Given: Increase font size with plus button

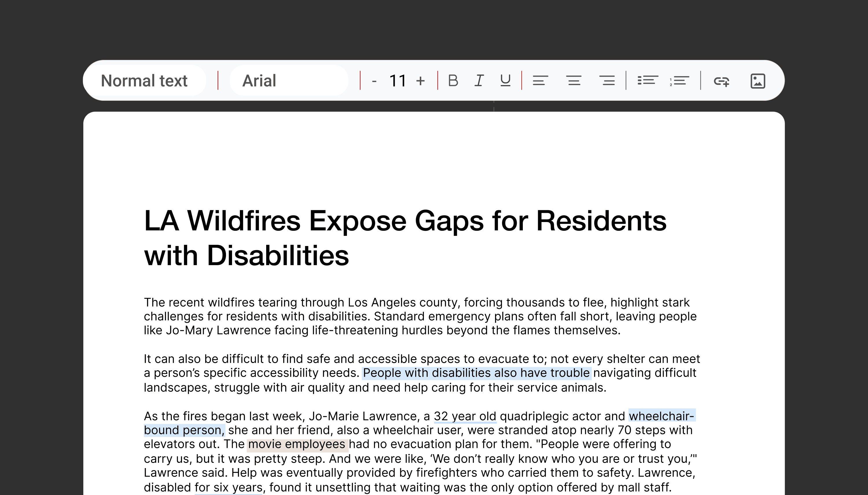Looking at the screenshot, I should click(x=420, y=81).
